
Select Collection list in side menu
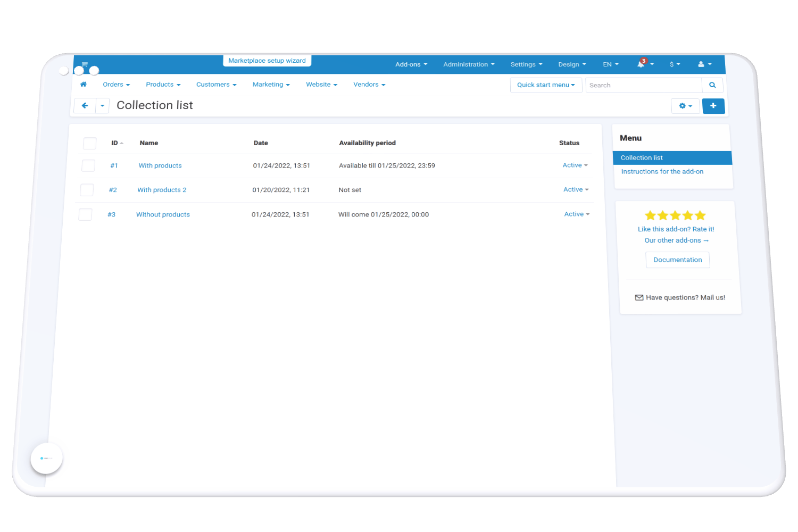tap(672, 157)
